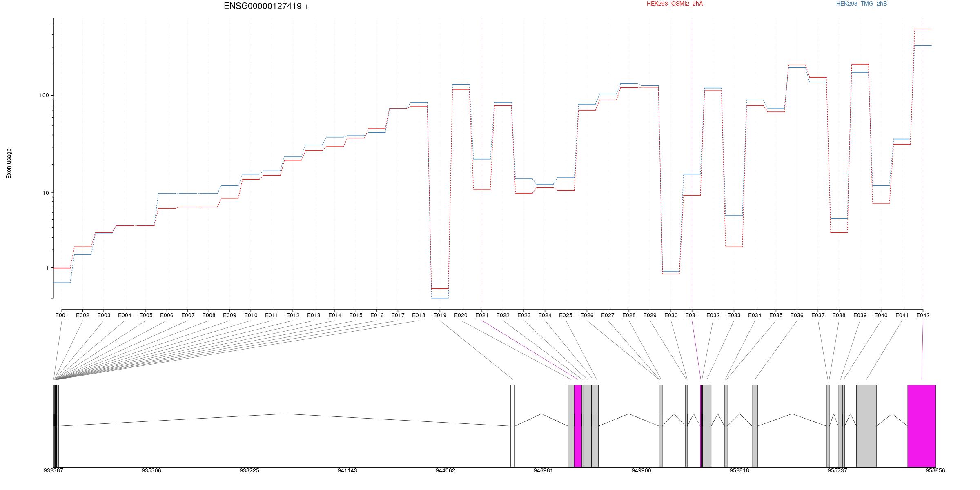This screenshot has height=490, width=980.
Task: Click the magenta exon block near coordinate 946981
Action: tap(578, 426)
